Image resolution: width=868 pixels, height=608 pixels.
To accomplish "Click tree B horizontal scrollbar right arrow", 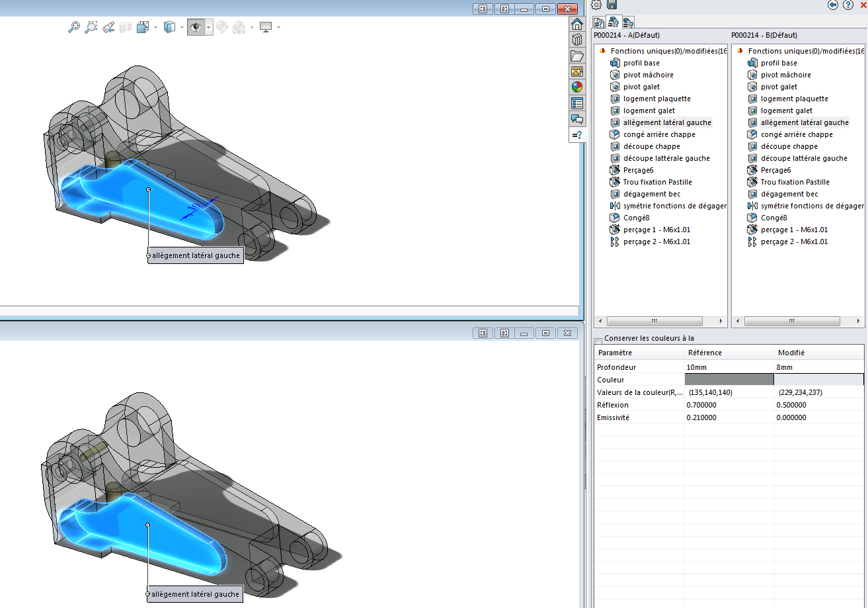I will click(x=859, y=321).
